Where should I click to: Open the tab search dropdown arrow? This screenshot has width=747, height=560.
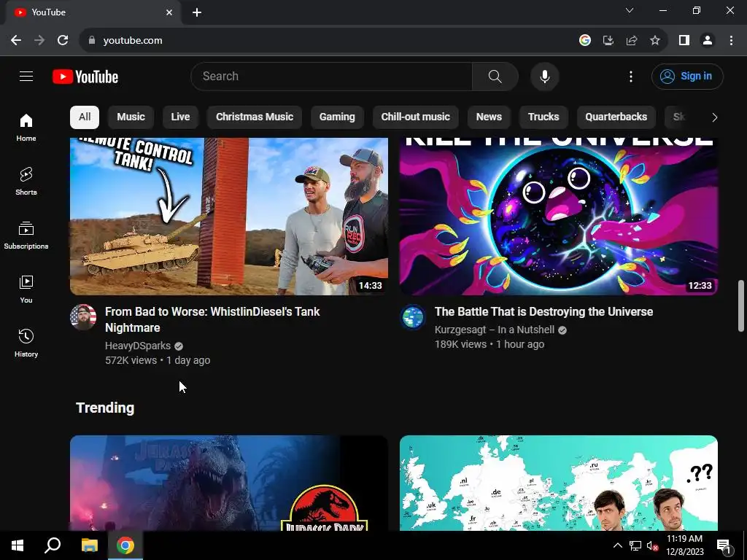pos(630,10)
